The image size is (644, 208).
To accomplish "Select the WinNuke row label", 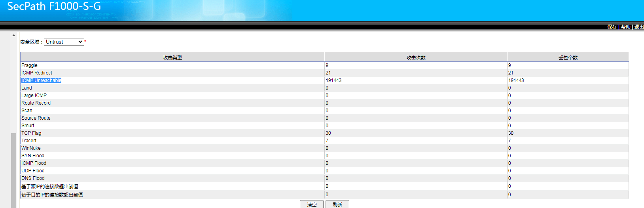I will [x=31, y=148].
